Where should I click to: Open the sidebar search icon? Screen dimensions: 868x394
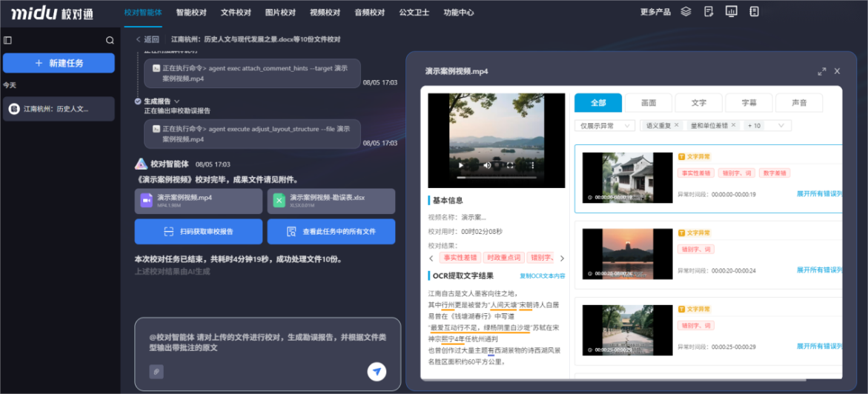click(x=110, y=40)
